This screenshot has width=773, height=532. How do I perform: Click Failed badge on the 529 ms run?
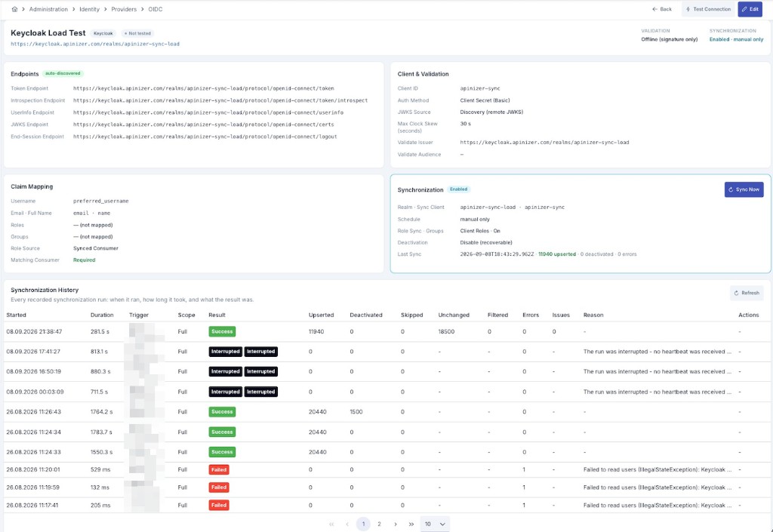point(219,469)
